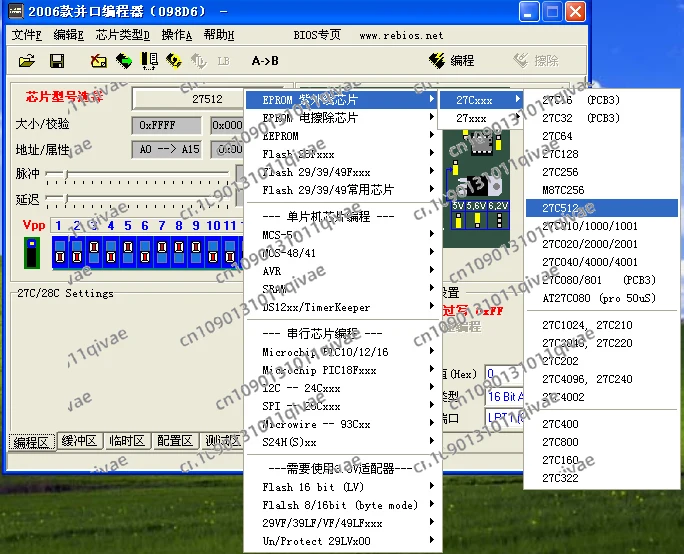This screenshot has width=684, height=554.
Task: Click the save floppy disk icon
Action: pyautogui.click(x=57, y=61)
